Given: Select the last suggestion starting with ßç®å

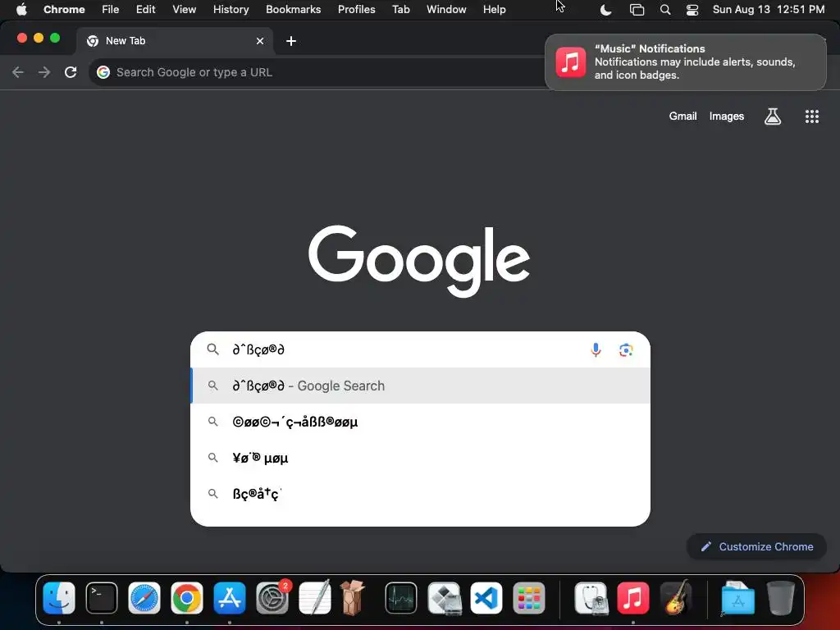Looking at the screenshot, I should coord(421,493).
